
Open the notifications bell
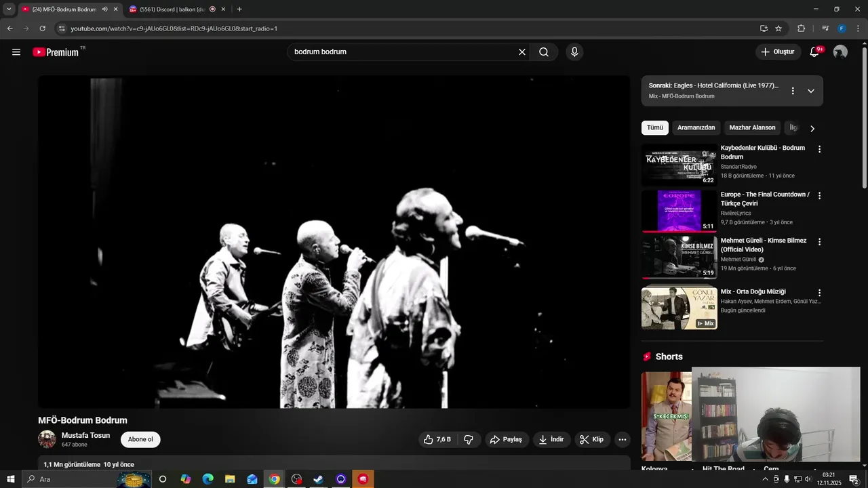coord(815,52)
